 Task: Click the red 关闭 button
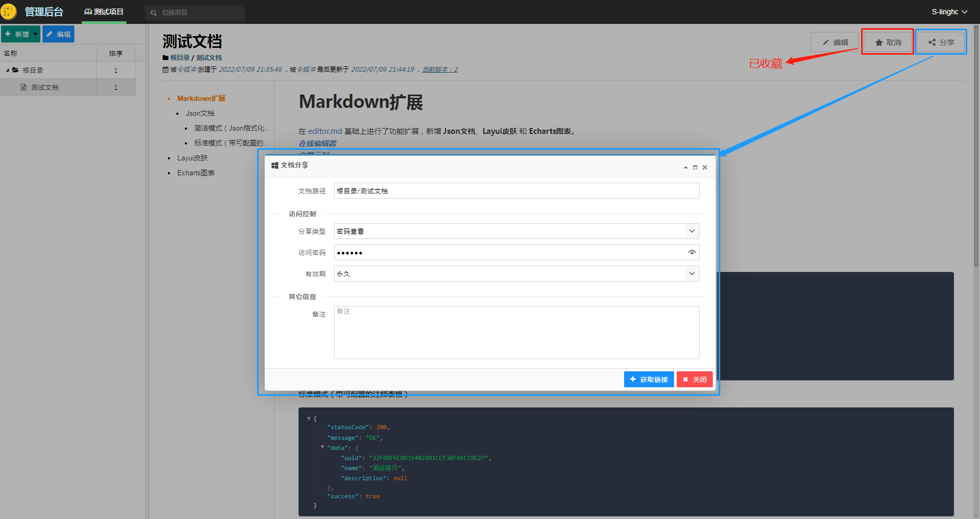[694, 379]
